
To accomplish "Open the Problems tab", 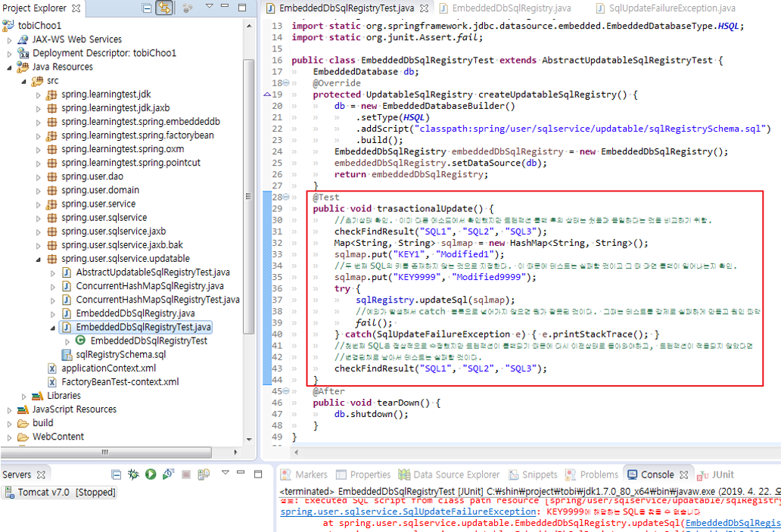I will pos(592,474).
